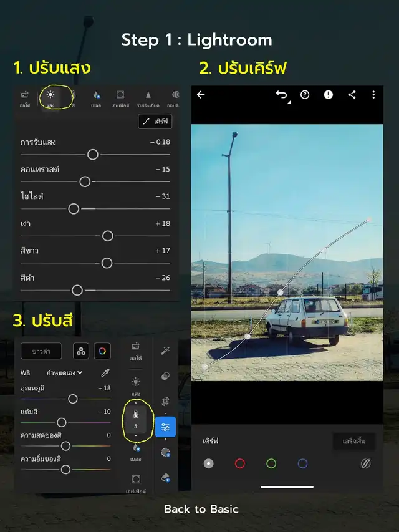Select the crop and rotate tool
This screenshot has width=399, height=532.
(166, 402)
